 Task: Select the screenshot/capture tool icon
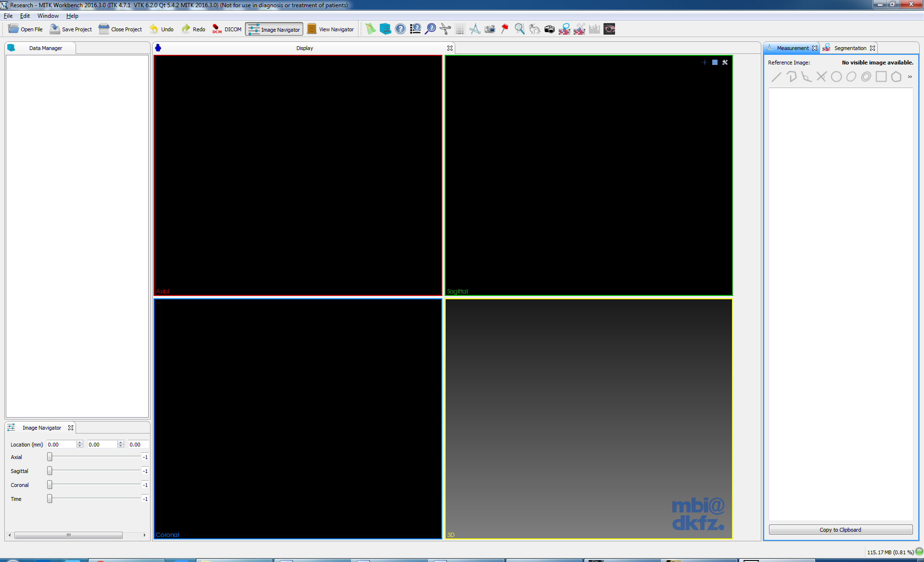click(x=550, y=29)
